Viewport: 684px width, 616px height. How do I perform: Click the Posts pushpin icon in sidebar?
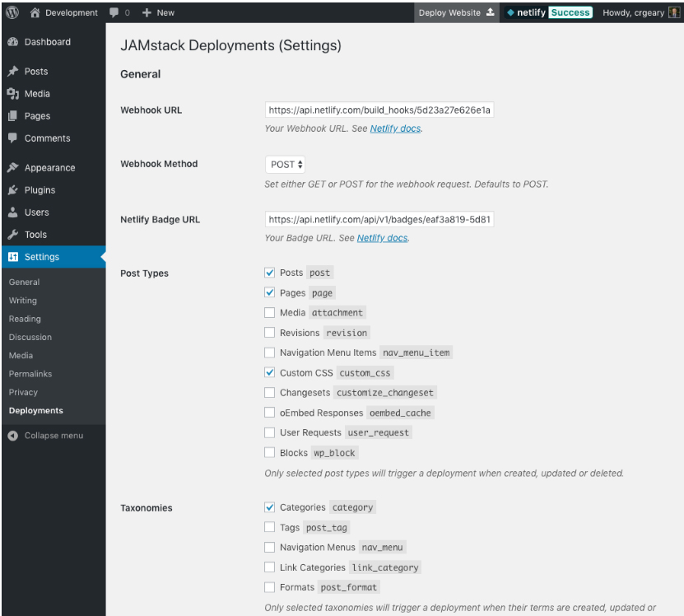coord(14,72)
